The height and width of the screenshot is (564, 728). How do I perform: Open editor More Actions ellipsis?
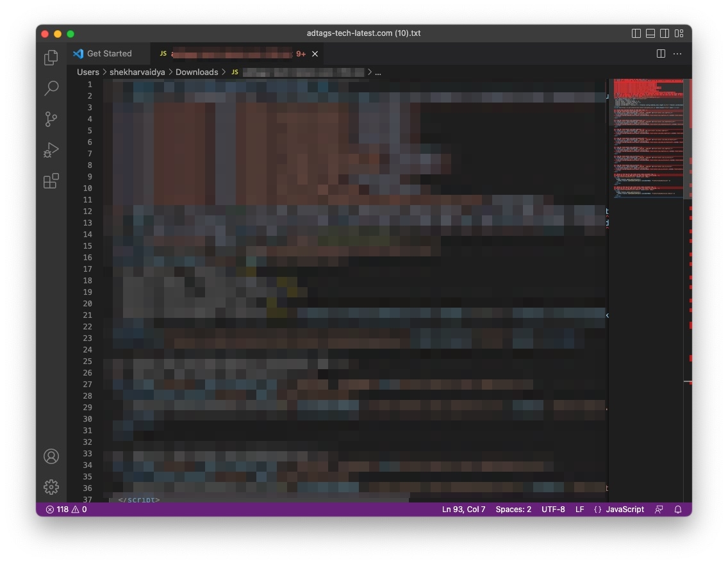tap(677, 54)
